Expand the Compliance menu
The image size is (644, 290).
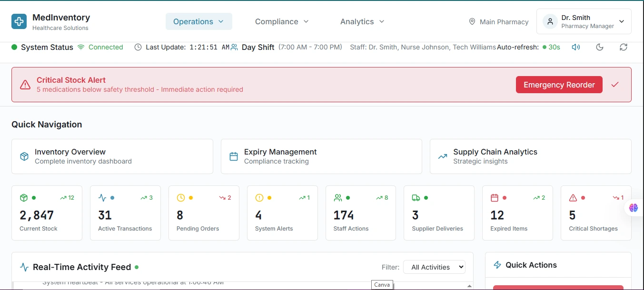[x=282, y=21]
